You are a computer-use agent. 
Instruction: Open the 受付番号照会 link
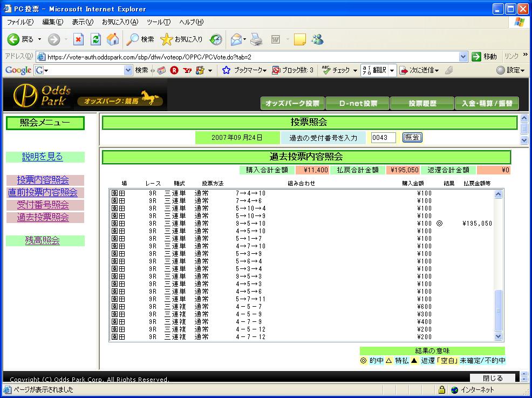[x=43, y=205]
